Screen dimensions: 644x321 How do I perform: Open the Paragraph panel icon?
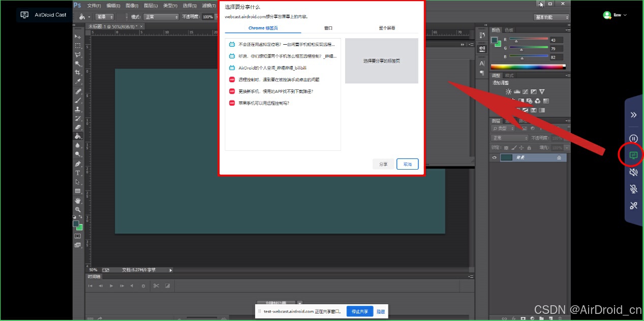482,73
